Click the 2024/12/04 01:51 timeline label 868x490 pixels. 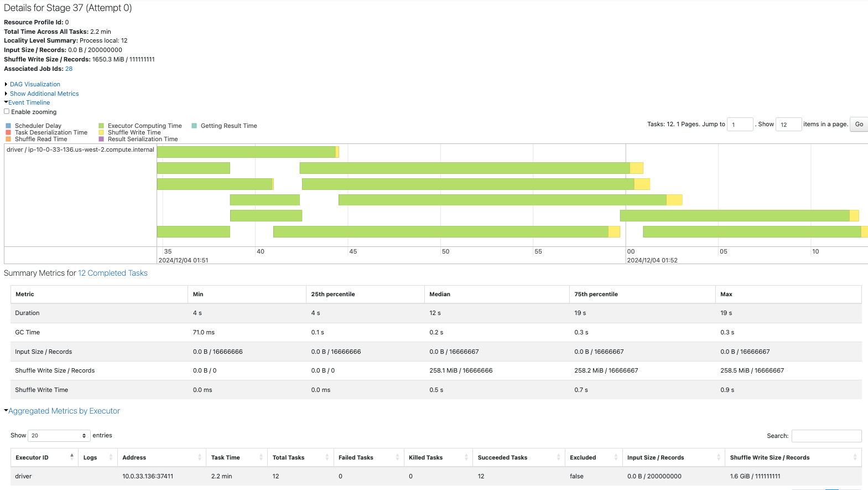coord(183,260)
